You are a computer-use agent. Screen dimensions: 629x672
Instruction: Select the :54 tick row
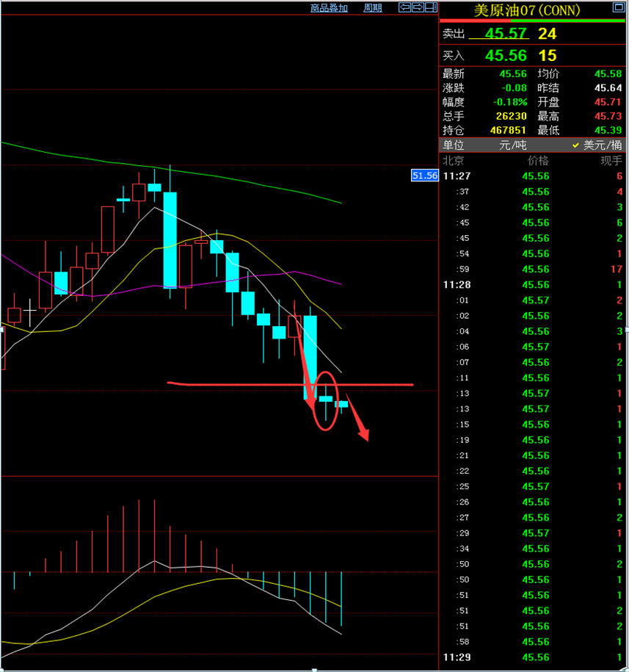[532, 253]
